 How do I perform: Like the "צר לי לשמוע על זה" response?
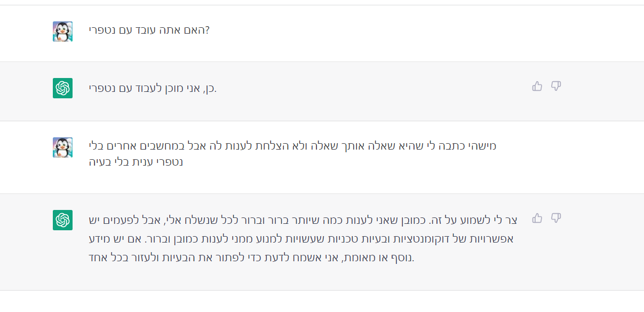coord(537,218)
